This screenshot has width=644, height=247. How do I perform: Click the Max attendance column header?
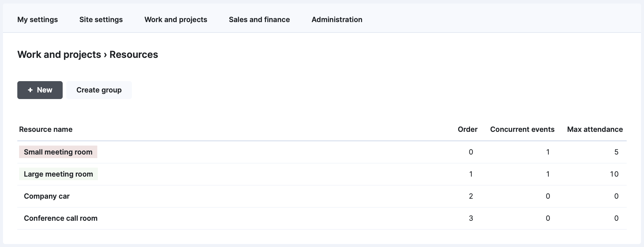[x=595, y=129]
